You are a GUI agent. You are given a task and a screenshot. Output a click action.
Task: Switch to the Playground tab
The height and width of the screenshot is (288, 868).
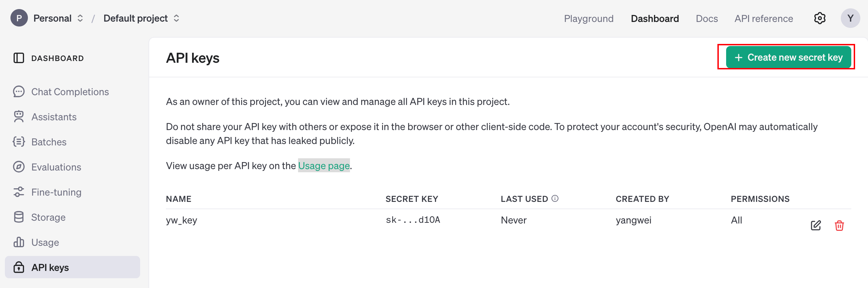[588, 18]
